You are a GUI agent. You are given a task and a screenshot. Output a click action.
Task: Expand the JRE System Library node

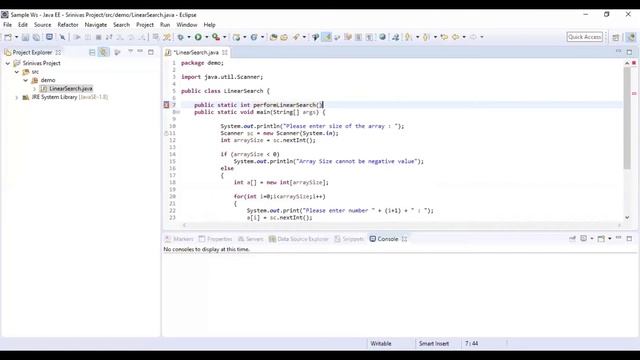point(17,97)
